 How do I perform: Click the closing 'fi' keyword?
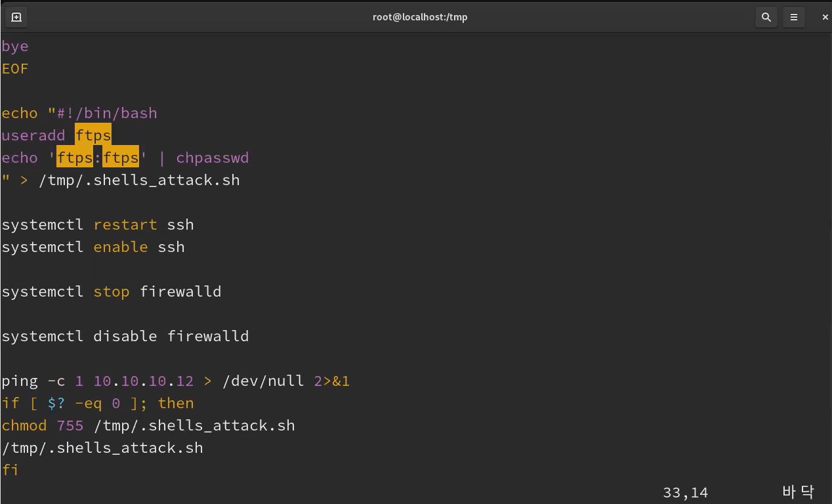[10, 470]
